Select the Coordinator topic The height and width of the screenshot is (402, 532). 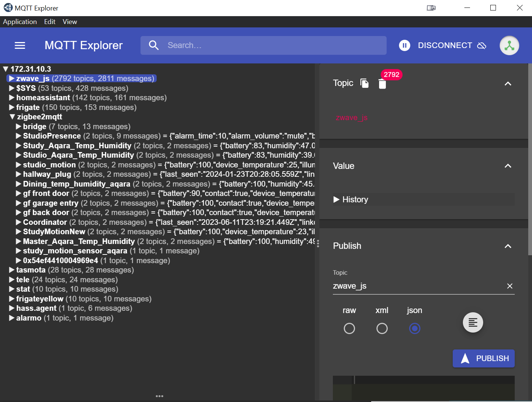point(45,222)
